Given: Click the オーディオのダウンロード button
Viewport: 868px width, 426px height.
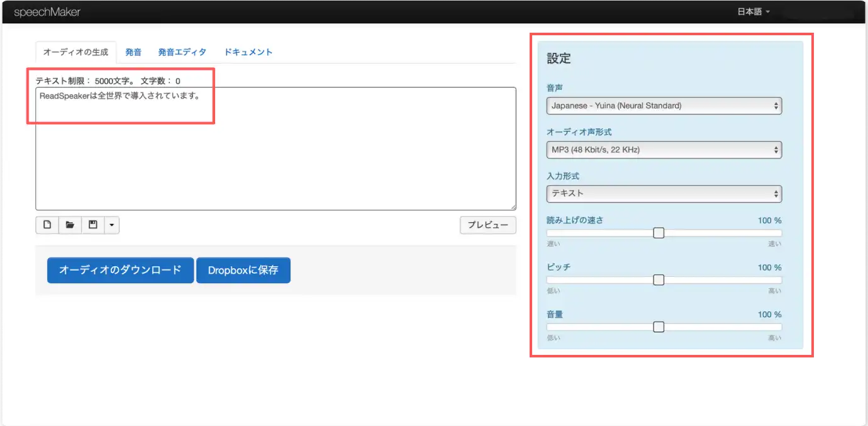Looking at the screenshot, I should click(x=120, y=270).
